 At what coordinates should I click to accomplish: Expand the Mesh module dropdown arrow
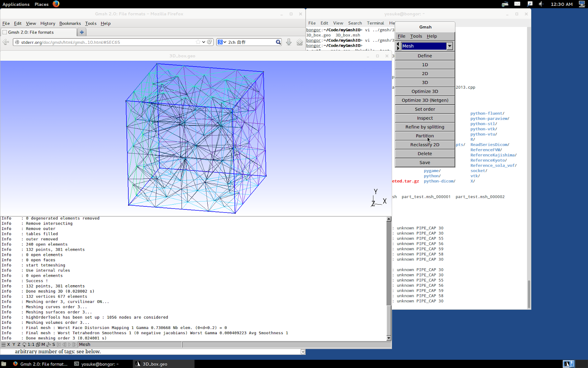pos(449,46)
